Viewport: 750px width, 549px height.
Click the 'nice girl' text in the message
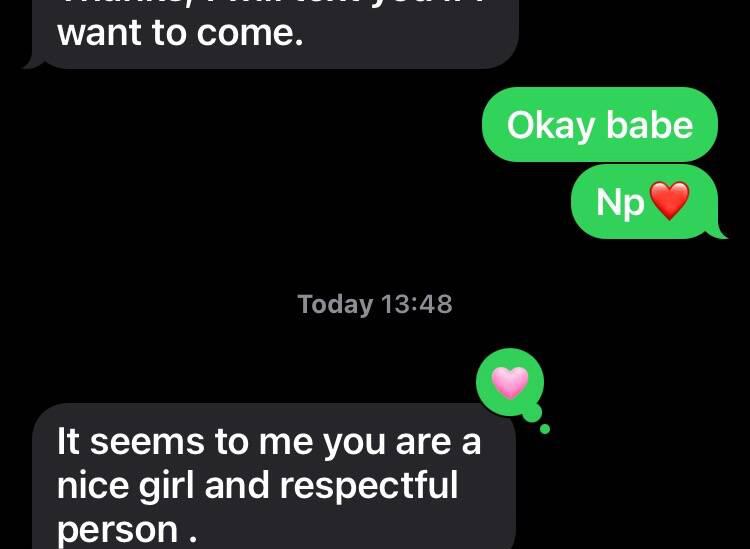(x=125, y=486)
